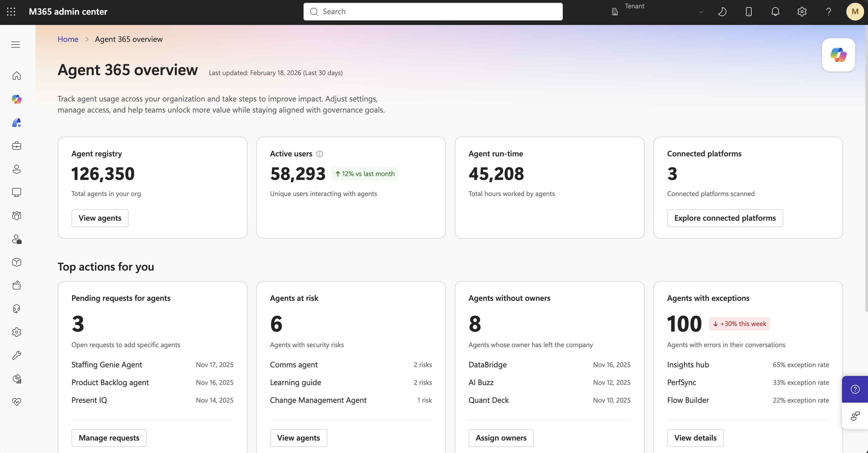Collapse the navigation hamburger menu
Screen dimensions: 868x453
[x=16, y=44]
